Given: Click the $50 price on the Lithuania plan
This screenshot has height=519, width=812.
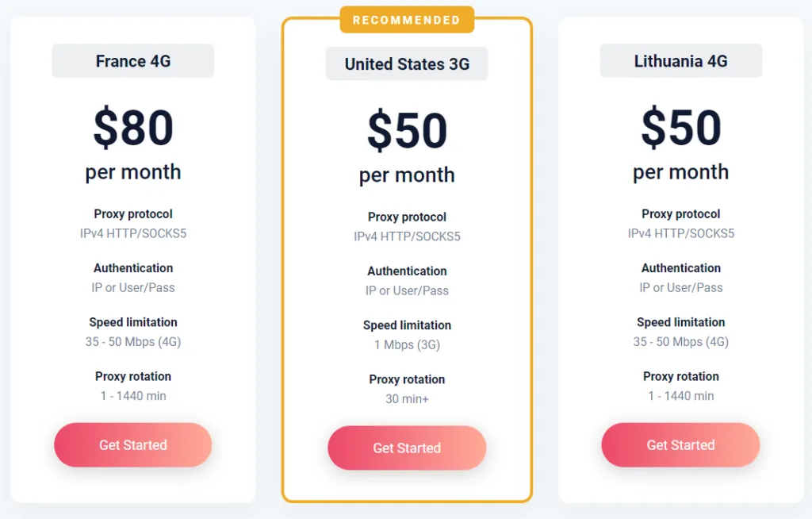Looking at the screenshot, I should coord(680,128).
